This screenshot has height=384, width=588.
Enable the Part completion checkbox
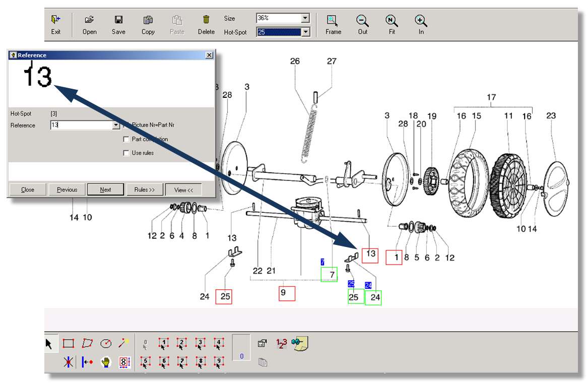126,139
